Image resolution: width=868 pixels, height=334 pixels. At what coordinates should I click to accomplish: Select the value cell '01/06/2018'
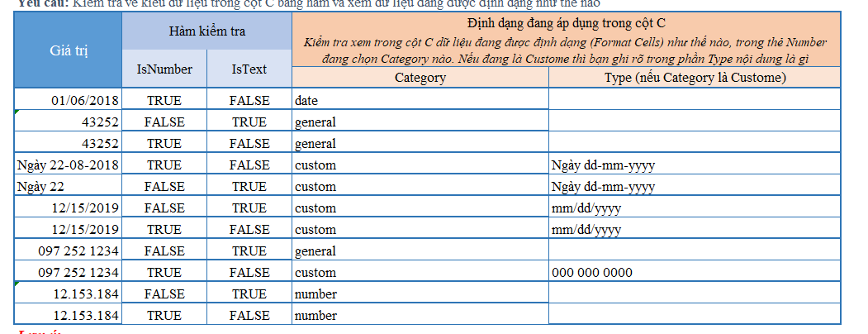(x=68, y=100)
